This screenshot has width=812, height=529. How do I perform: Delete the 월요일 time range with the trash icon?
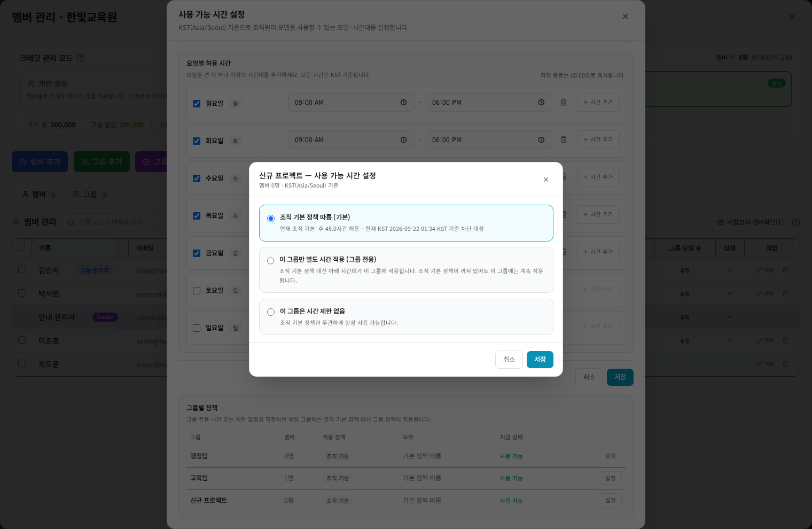click(564, 102)
